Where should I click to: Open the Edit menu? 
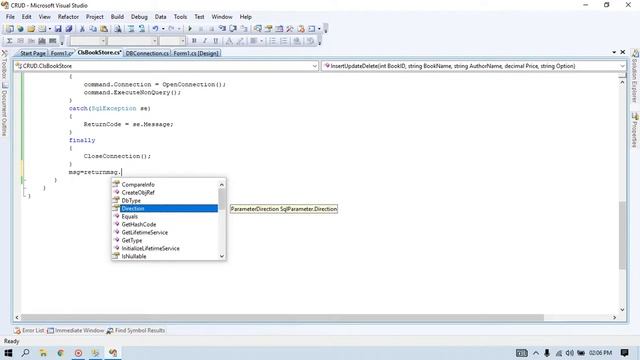pos(27,17)
